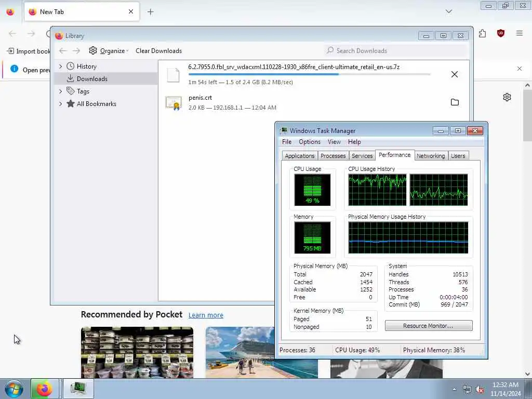Image resolution: width=532 pixels, height=399 pixels.
Task: Click the downloading 7z file icon
Action: [x=173, y=75]
